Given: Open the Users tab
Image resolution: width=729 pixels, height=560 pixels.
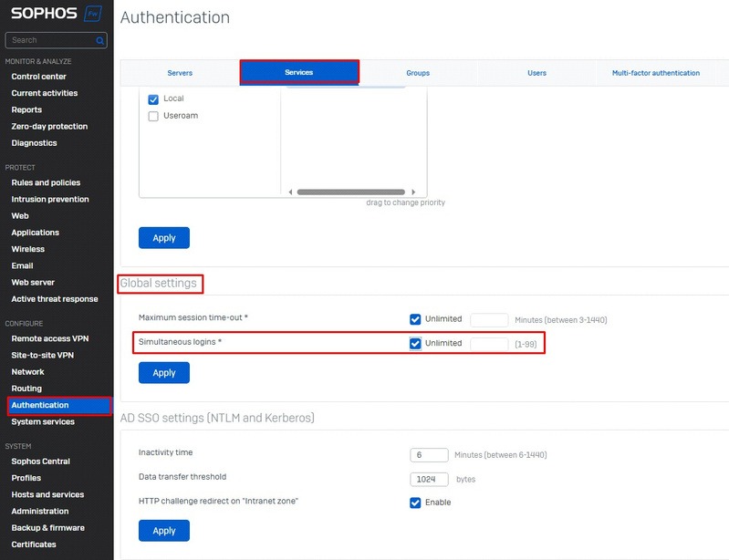Looking at the screenshot, I should tap(536, 73).
